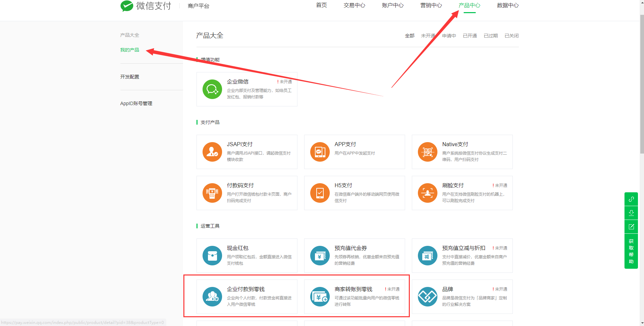Open the 预充值立减与折扣 product title
The height and width of the screenshot is (326, 644).
pos(464,248)
